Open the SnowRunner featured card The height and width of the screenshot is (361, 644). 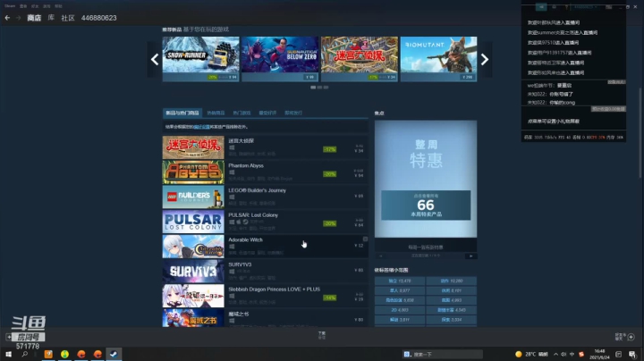pyautogui.click(x=200, y=59)
